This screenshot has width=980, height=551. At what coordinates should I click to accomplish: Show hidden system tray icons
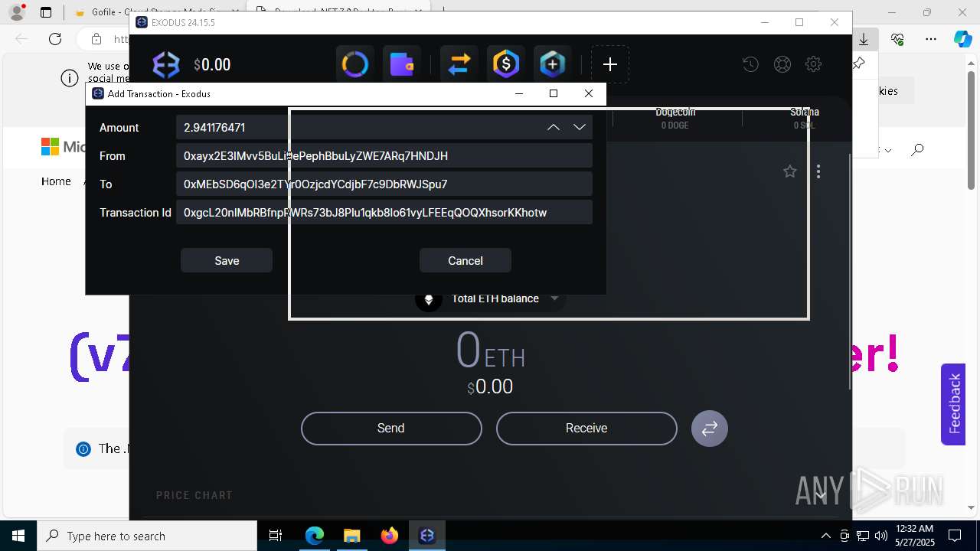pyautogui.click(x=825, y=536)
